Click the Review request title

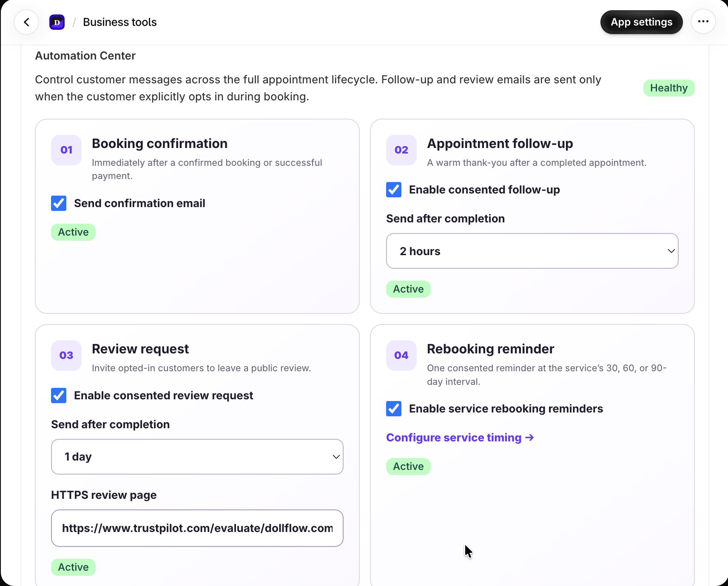click(x=140, y=349)
